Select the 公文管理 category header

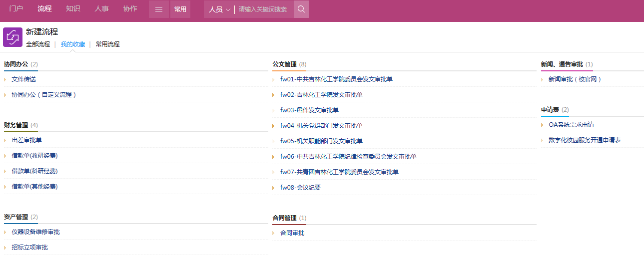[x=284, y=64]
